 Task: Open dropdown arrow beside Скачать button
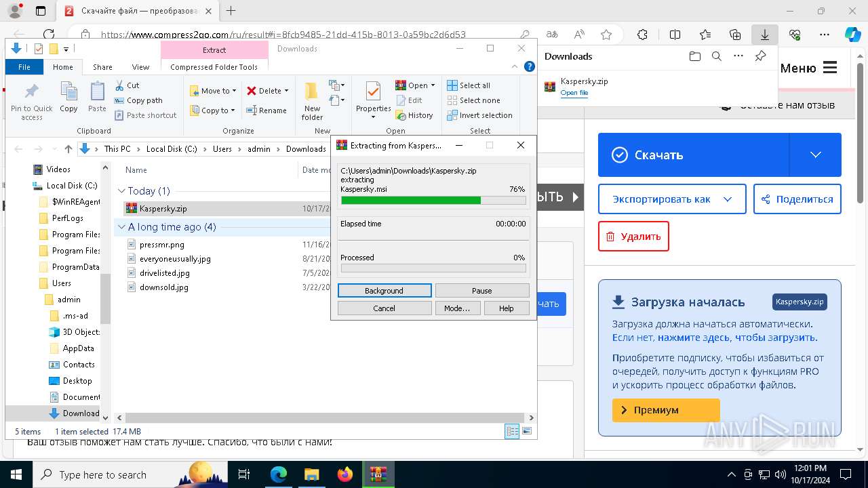tap(815, 155)
